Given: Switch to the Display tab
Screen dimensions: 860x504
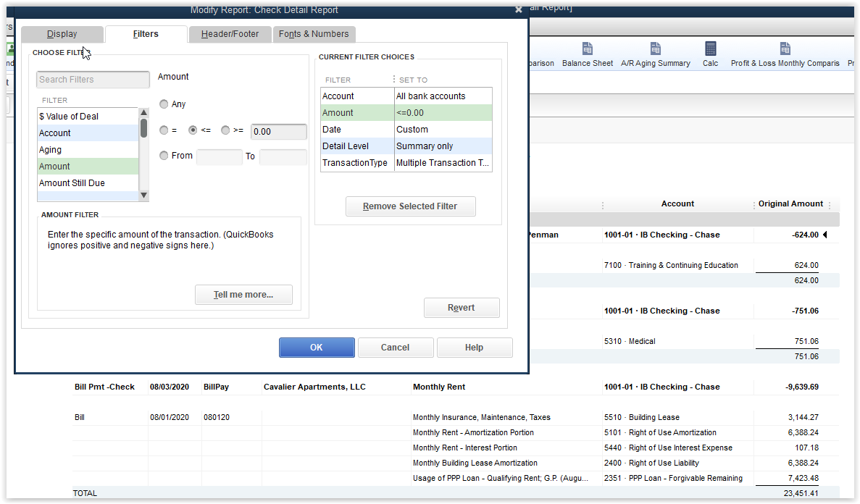Looking at the screenshot, I should (62, 33).
